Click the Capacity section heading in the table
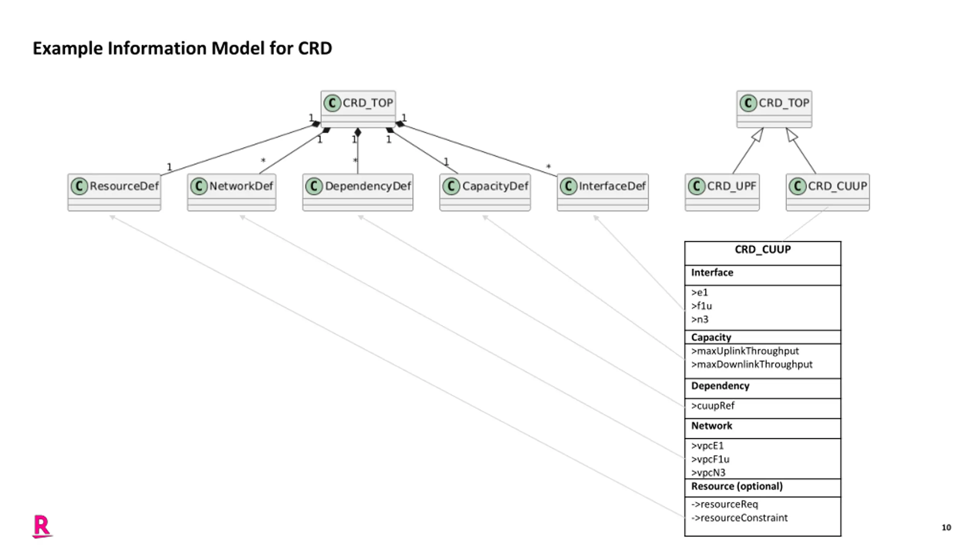Viewport: 980px width, 551px height. [x=711, y=337]
